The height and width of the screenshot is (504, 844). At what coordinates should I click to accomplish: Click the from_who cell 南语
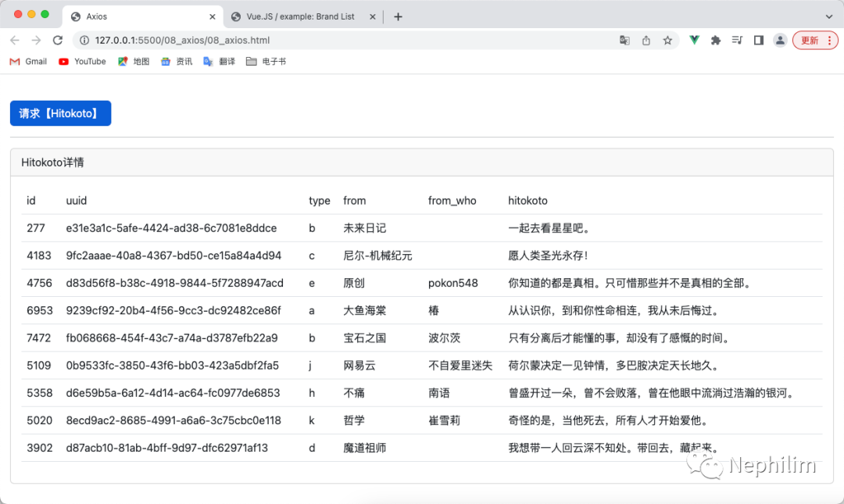coord(438,393)
